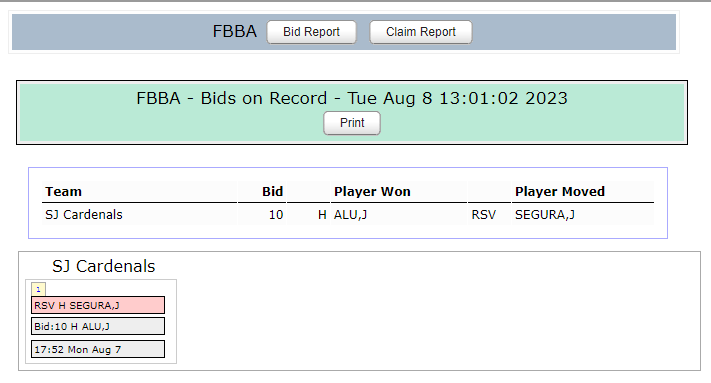Click the RSV status cell

click(x=484, y=214)
